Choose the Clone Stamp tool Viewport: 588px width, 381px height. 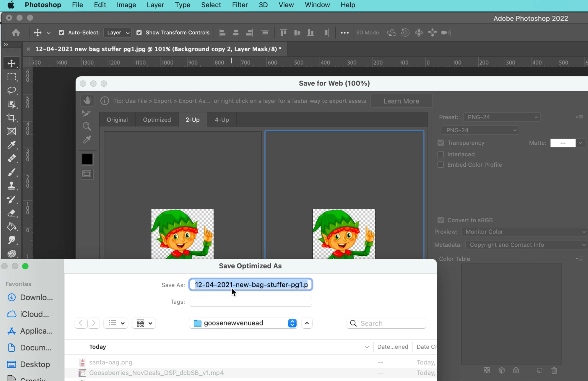pos(12,186)
